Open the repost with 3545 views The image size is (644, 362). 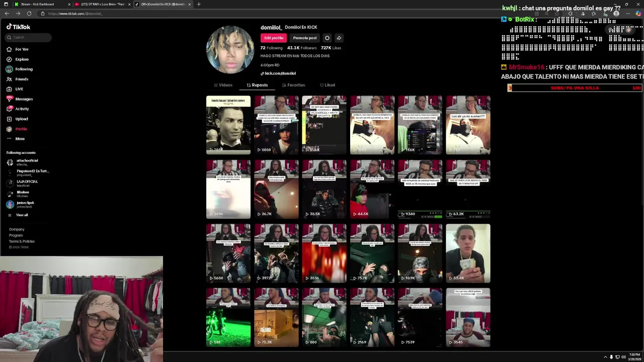point(468,317)
